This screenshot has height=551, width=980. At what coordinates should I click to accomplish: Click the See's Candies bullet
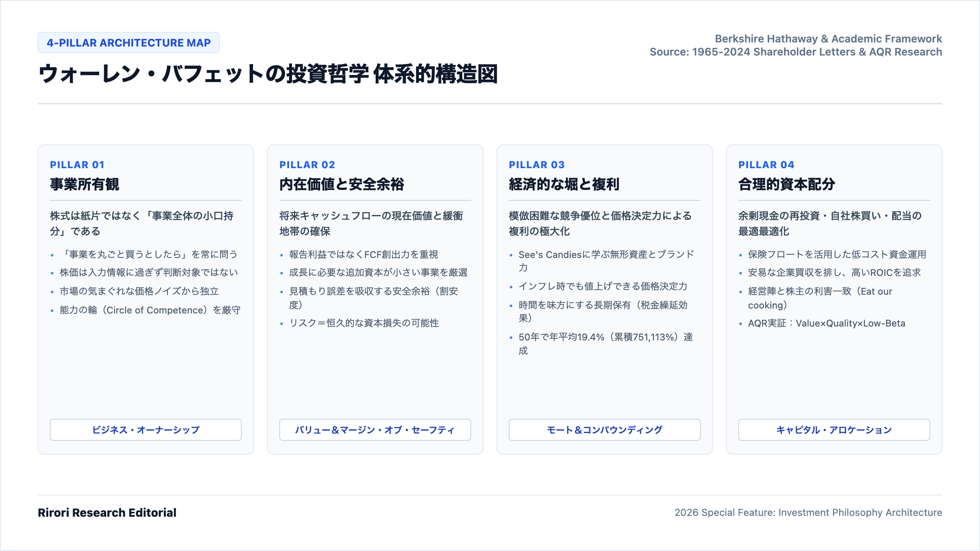coord(606,261)
